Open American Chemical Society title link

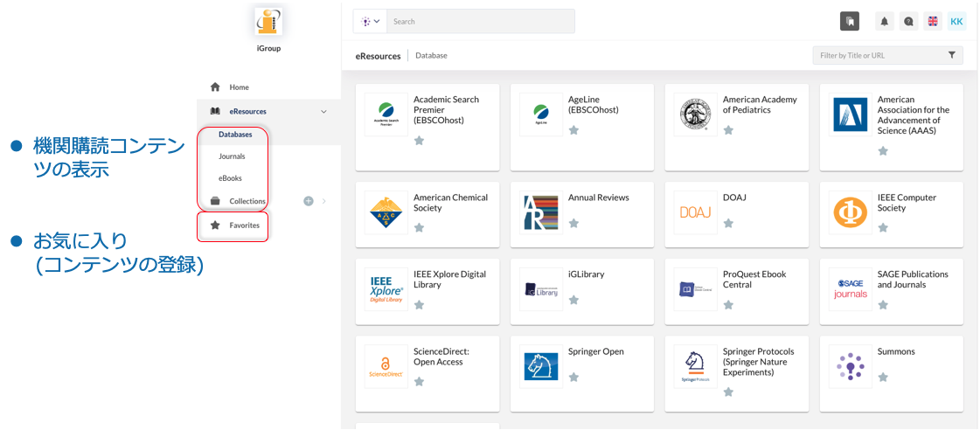click(450, 203)
